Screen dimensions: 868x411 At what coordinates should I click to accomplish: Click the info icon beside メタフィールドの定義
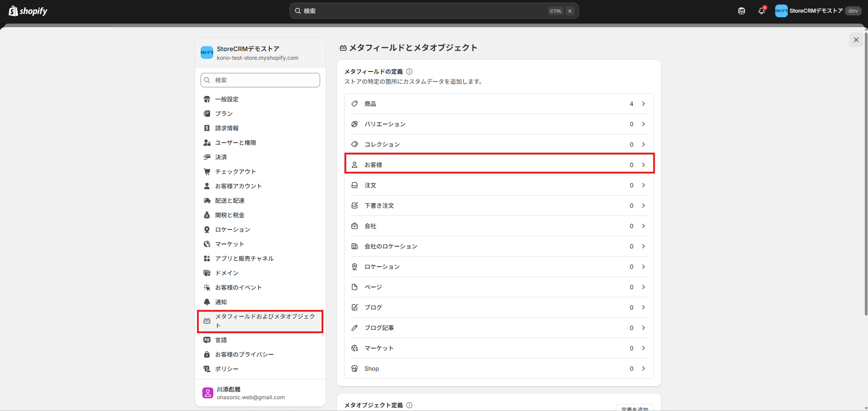click(409, 72)
